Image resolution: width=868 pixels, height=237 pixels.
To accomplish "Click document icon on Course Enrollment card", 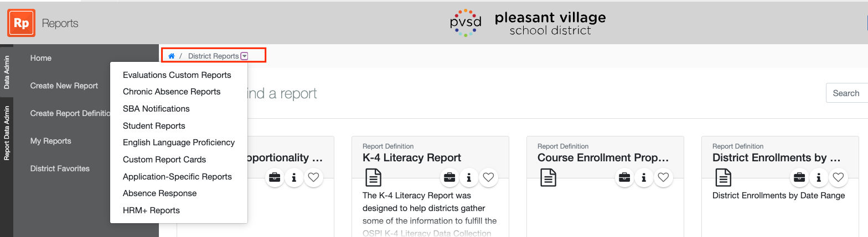I will (x=548, y=178).
